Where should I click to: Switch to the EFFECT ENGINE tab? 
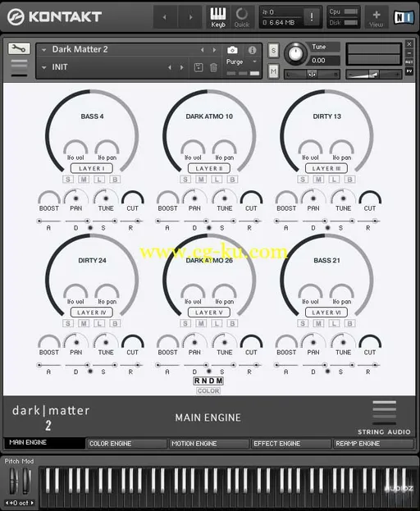[291, 444]
